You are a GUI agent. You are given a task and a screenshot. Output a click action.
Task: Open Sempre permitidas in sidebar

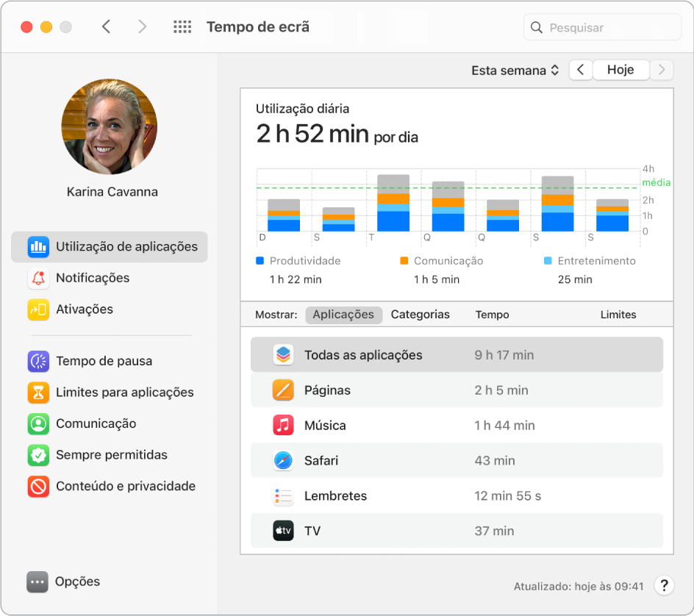[x=110, y=455]
